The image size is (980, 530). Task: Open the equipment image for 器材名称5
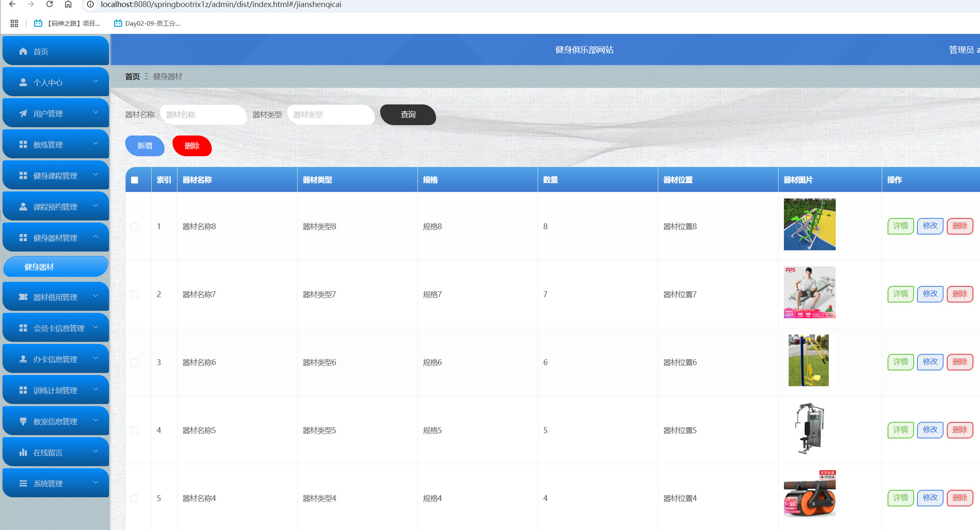coord(810,428)
